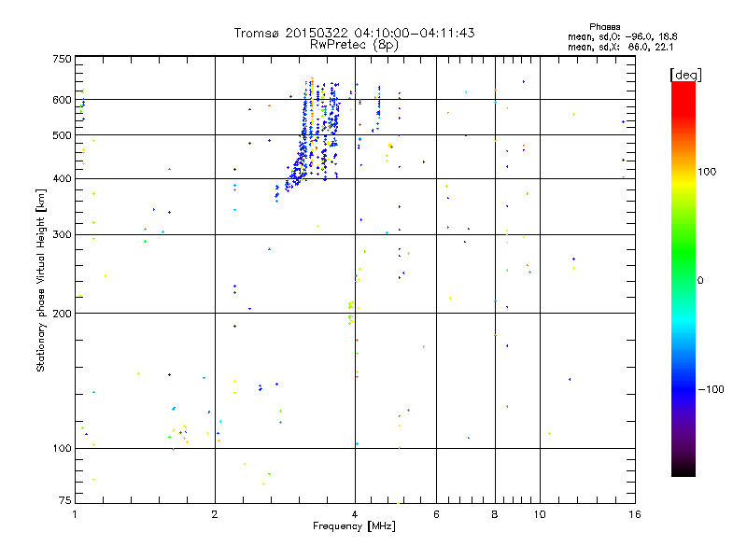Screen dimensions: 747x560
Task: Click the 'mean, sd,O: -96.0, 18.8' line
Action: point(622,36)
